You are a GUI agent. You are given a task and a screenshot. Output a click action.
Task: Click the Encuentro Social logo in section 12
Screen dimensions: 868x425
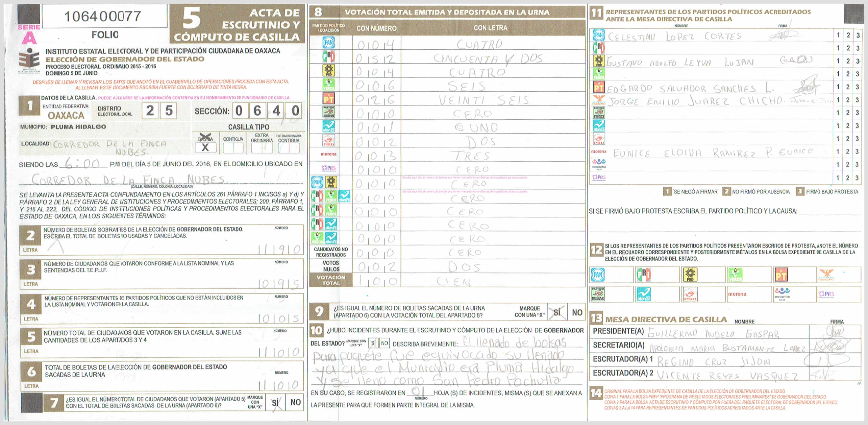click(782, 293)
